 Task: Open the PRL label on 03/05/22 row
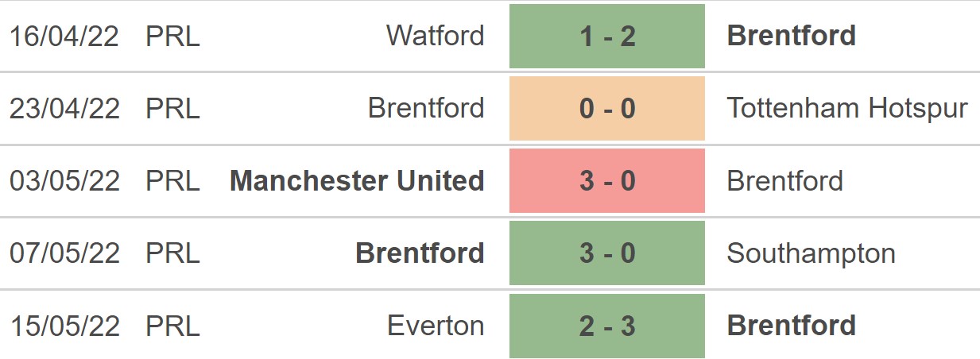172,181
